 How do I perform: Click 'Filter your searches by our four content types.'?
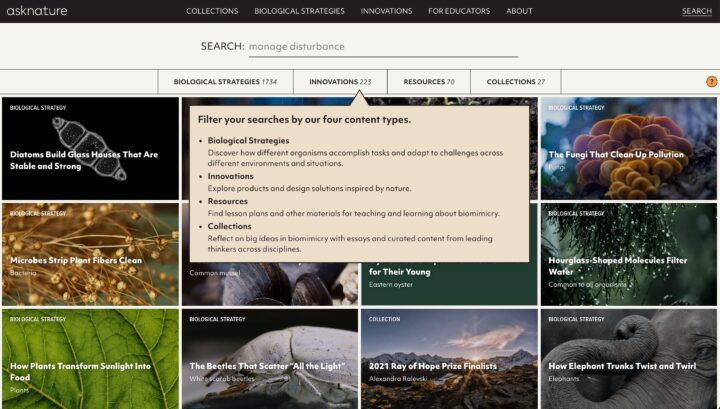(304, 119)
